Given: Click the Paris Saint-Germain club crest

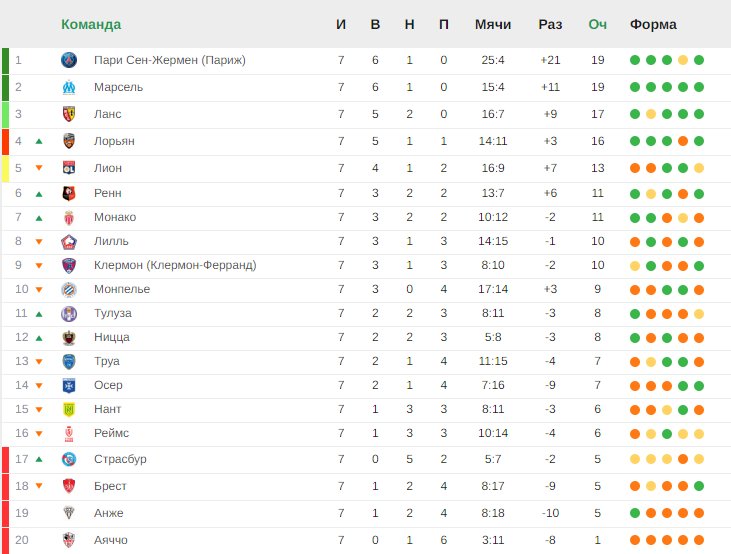Looking at the screenshot, I should (x=69, y=60).
